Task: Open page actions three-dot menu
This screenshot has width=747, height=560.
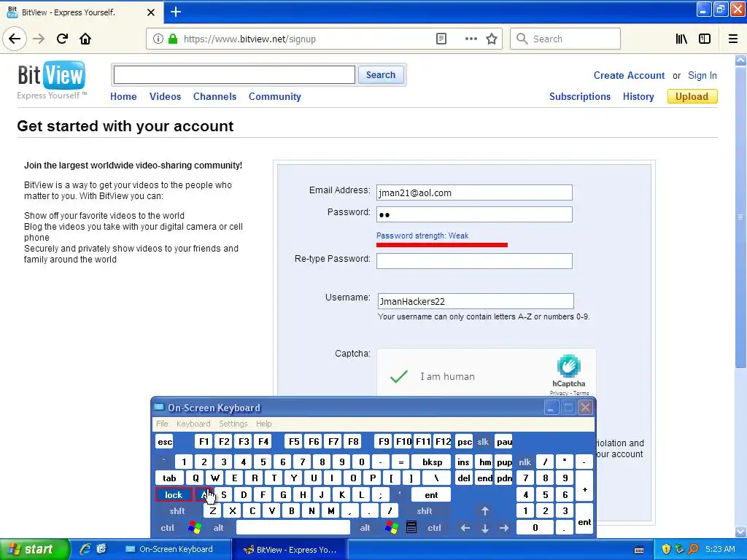Action: (471, 39)
